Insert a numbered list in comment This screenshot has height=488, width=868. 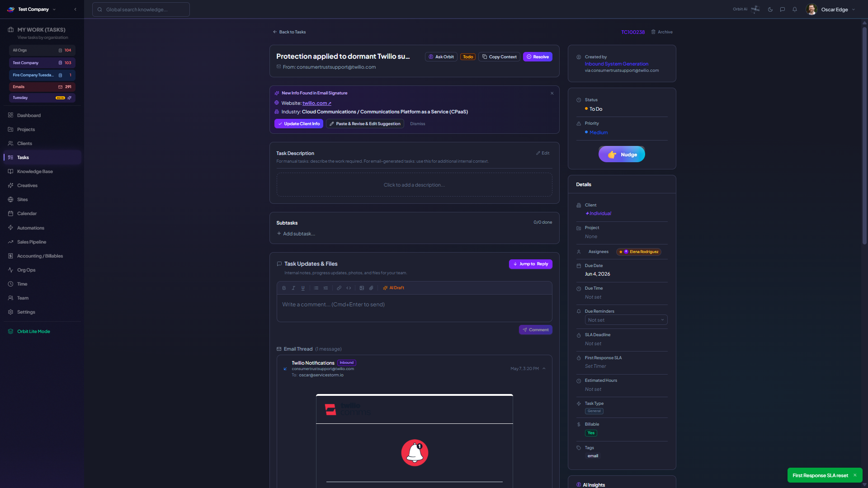tap(325, 288)
